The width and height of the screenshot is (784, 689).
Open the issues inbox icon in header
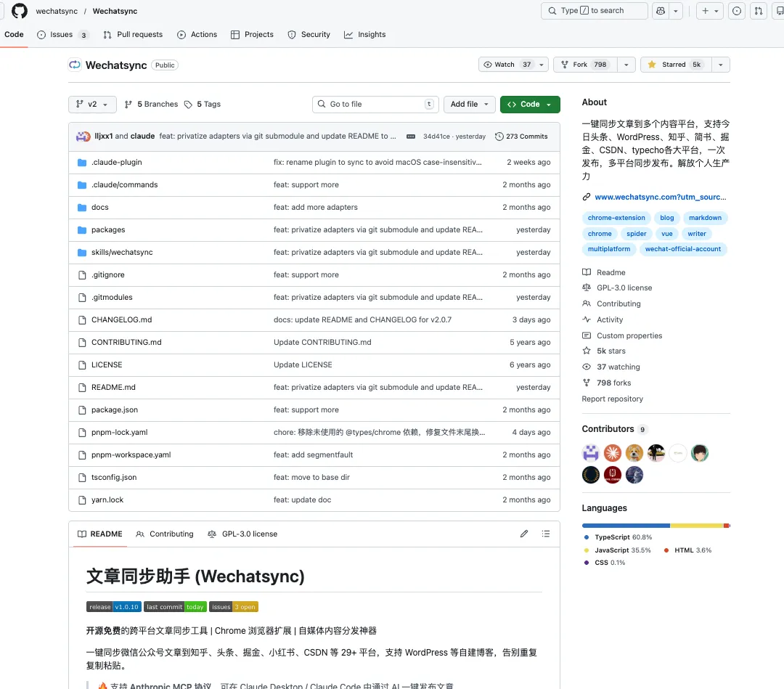pyautogui.click(x=737, y=10)
